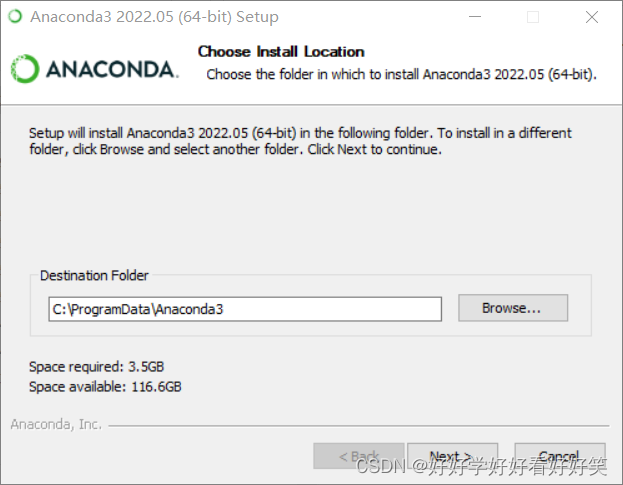Click the ANACONDA wordmark in header

(x=112, y=70)
